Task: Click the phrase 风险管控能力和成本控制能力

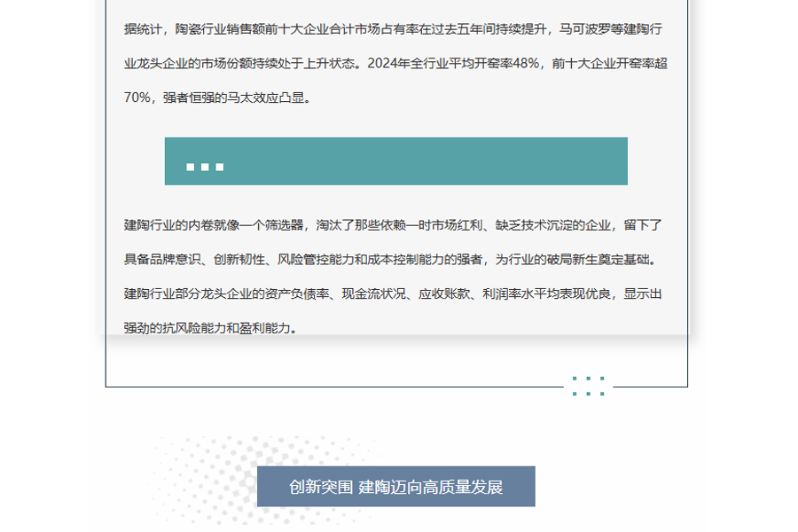Action: pyautogui.click(x=364, y=259)
